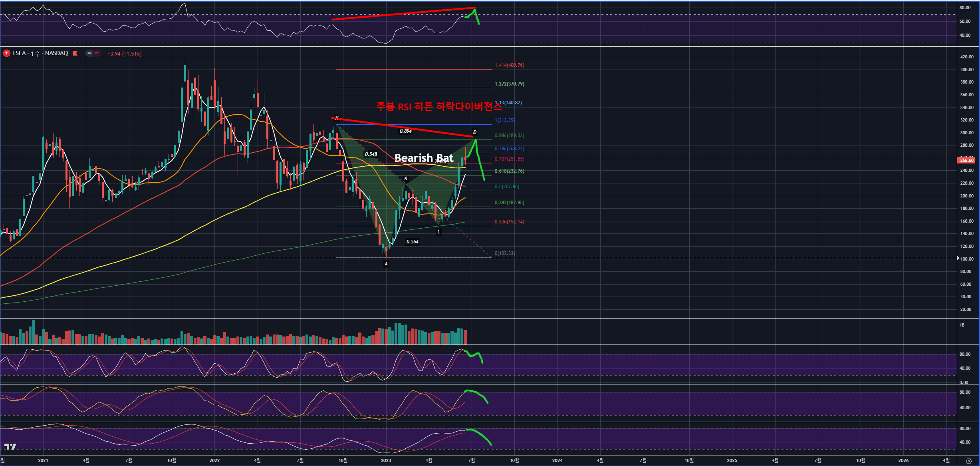This screenshot has height=466, width=980.
Task: Select the red 256.60 current price label
Action: click(966, 160)
